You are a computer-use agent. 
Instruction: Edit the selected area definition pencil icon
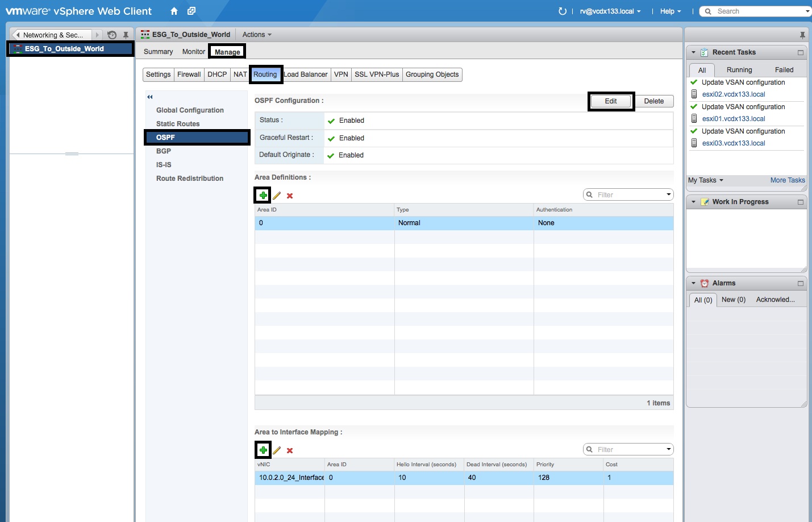click(277, 196)
